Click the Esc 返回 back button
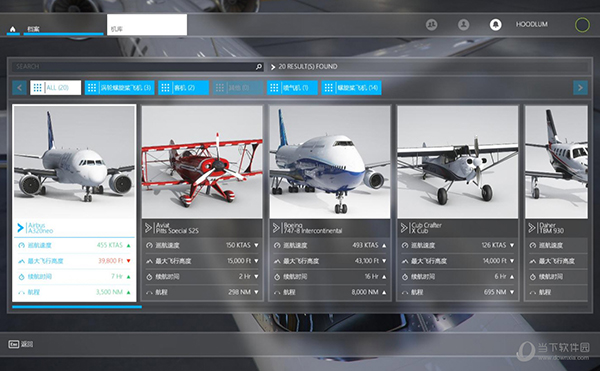The width and height of the screenshot is (600, 371). (x=21, y=344)
